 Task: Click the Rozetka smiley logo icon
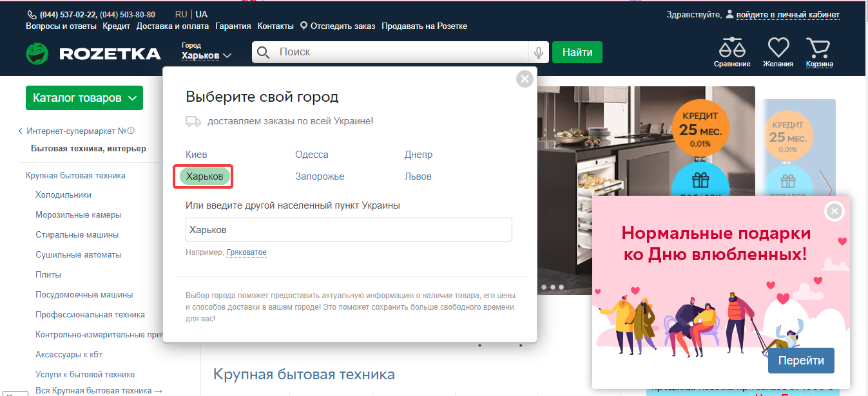(37, 53)
